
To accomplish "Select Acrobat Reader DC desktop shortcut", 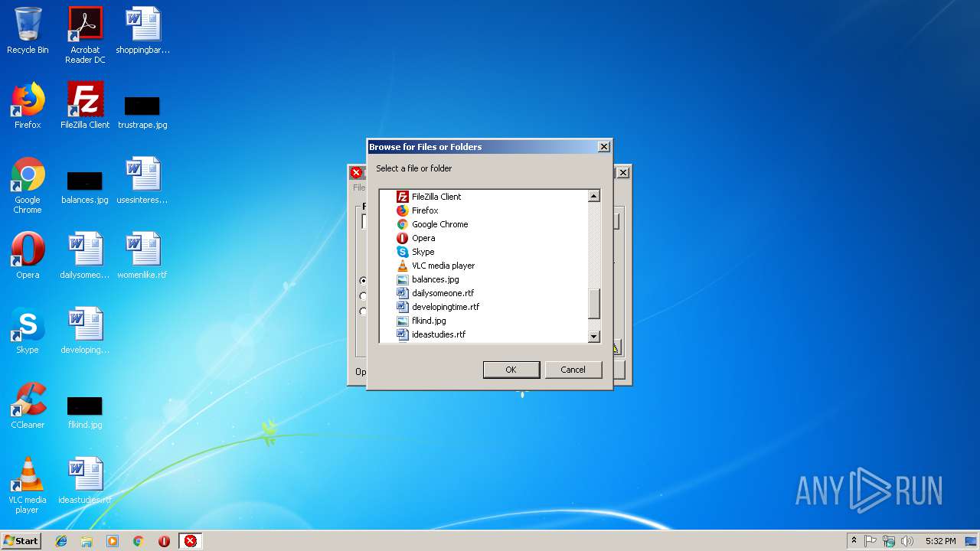I will click(x=85, y=35).
